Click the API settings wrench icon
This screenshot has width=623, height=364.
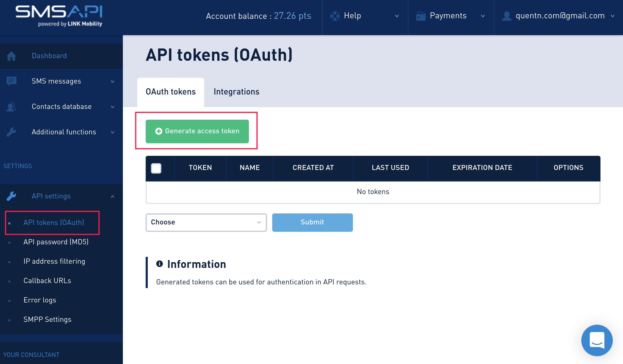11,196
